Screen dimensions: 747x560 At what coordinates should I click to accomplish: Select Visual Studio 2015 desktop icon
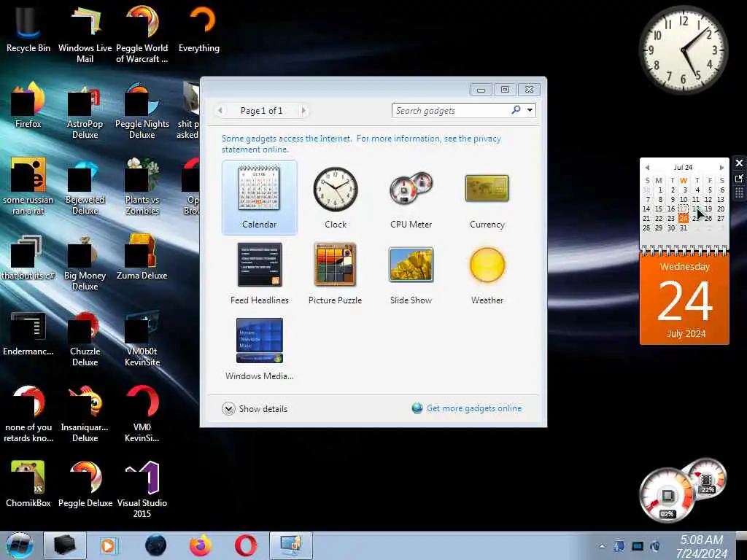tap(142, 489)
